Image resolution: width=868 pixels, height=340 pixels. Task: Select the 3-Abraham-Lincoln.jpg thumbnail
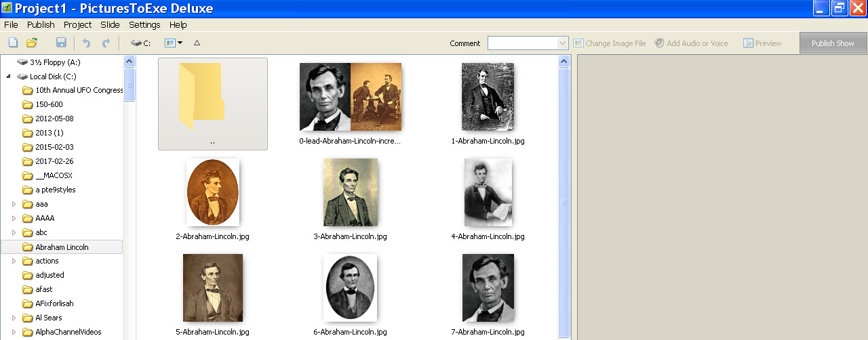[x=350, y=192]
